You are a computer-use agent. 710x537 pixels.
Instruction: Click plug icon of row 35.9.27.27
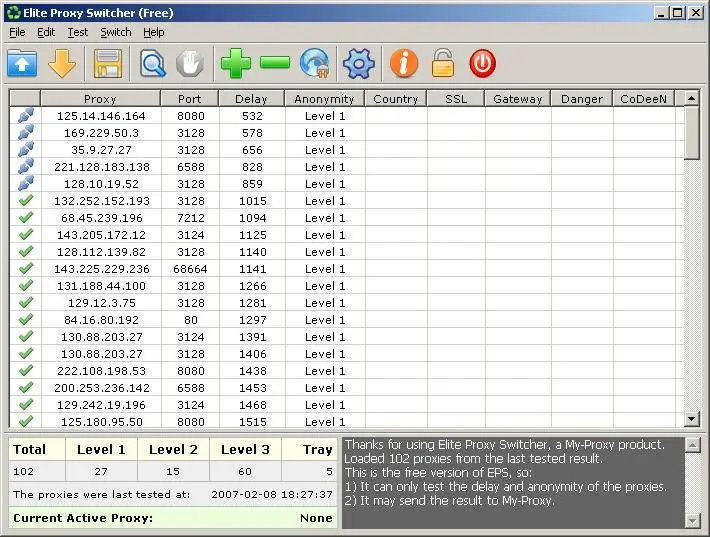[26, 149]
